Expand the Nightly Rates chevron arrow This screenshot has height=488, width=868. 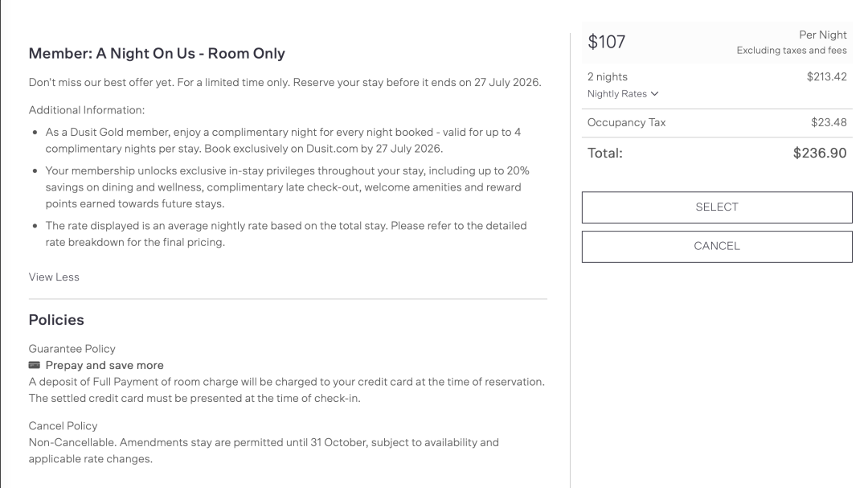[655, 93]
